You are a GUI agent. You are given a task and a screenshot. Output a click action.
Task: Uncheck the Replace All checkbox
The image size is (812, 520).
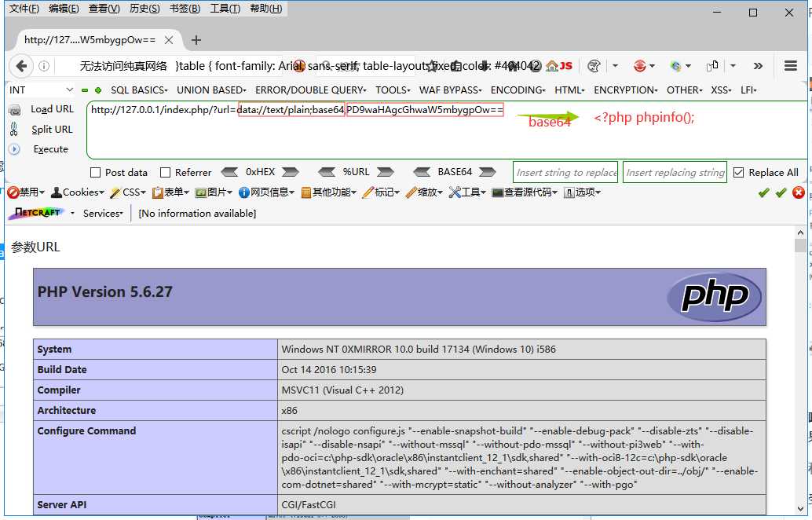pos(738,173)
